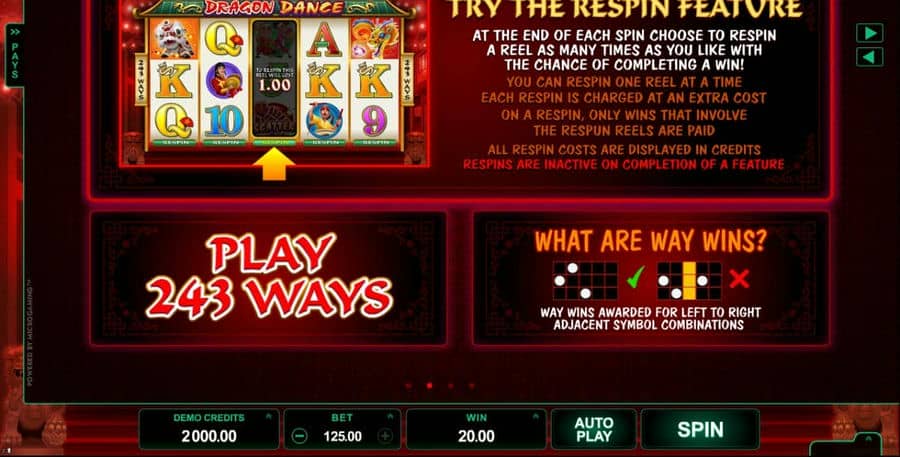Click the valid way-win grid diagram
This screenshot has width=900, height=457.
[x=585, y=281]
